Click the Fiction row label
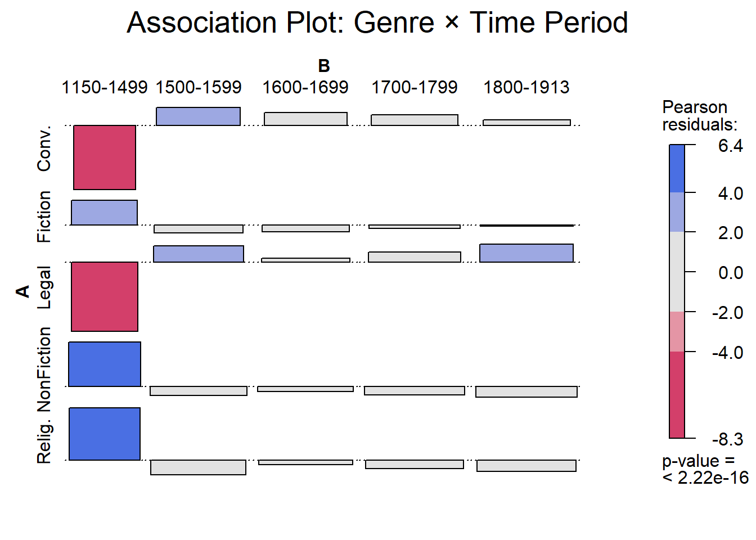This screenshot has height=540, width=756. click(44, 217)
